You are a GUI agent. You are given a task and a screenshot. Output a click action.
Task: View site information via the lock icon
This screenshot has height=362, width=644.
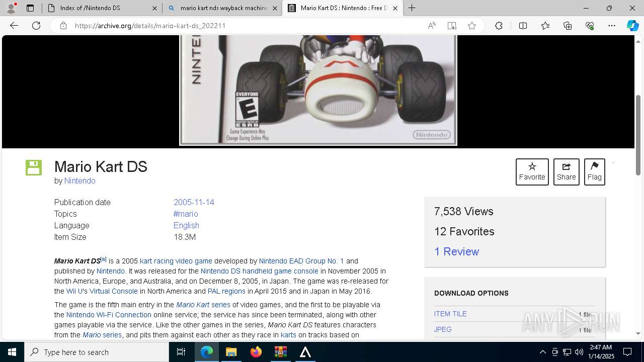pos(63,26)
